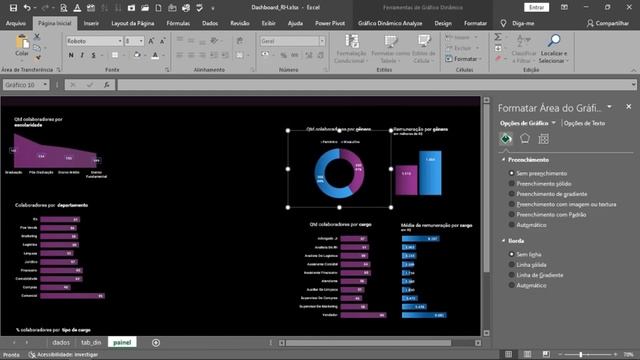Collapse the Preenchimento section
Image resolution: width=640 pixels, height=360 pixels.
point(503,160)
